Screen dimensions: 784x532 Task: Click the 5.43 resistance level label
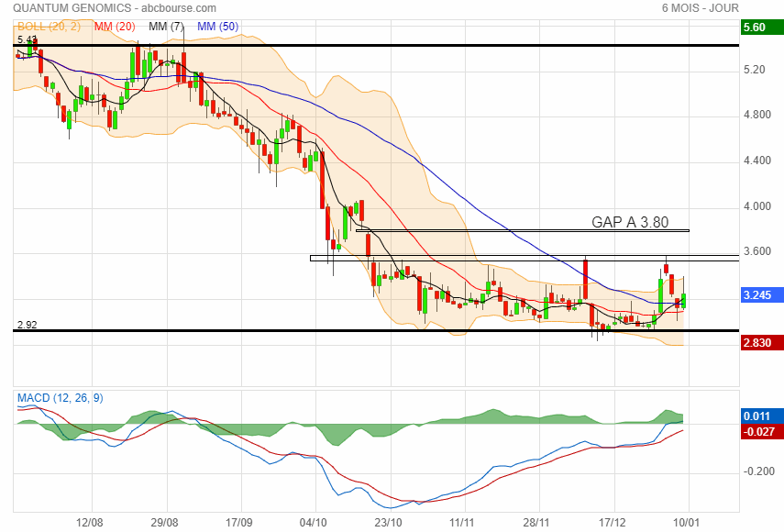[x=27, y=39]
